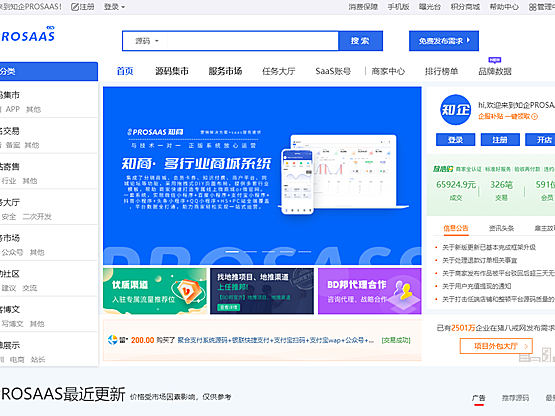Click the new badge above 品牌数据
Viewport: 555px width, 416px height.
coord(494,60)
